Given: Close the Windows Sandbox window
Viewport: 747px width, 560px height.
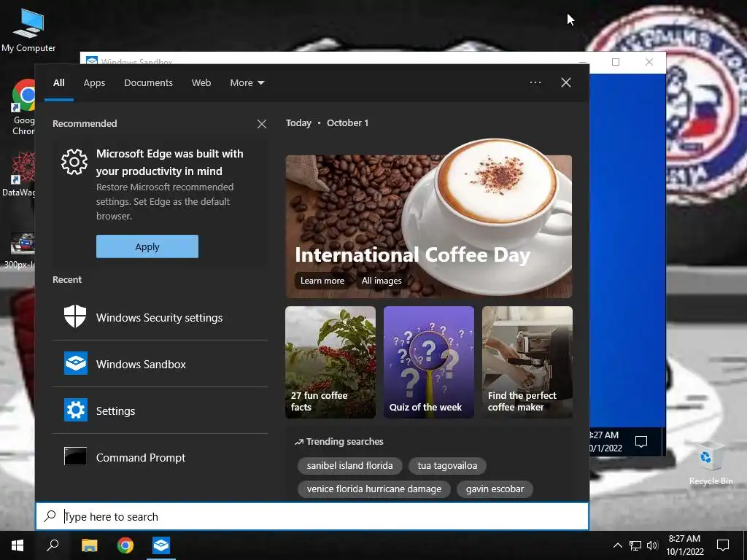Looking at the screenshot, I should (x=649, y=62).
